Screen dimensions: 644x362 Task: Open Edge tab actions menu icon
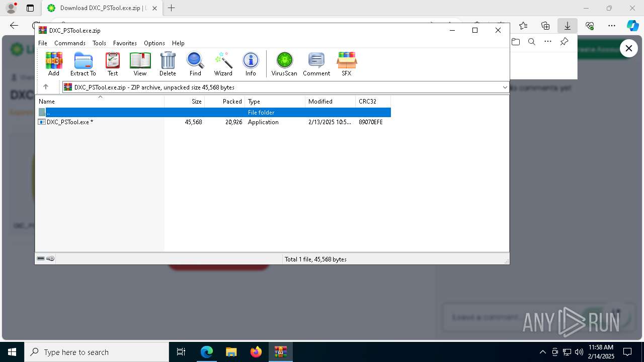click(30, 8)
